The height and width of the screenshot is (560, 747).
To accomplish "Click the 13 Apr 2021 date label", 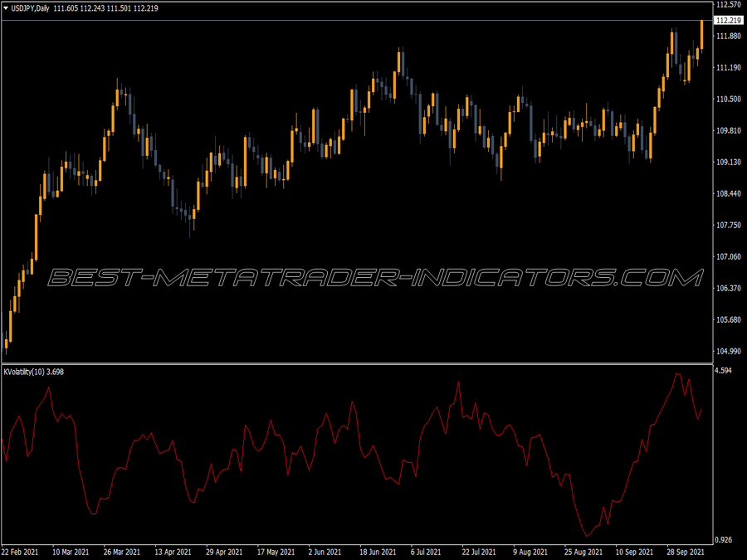I will pyautogui.click(x=173, y=553).
